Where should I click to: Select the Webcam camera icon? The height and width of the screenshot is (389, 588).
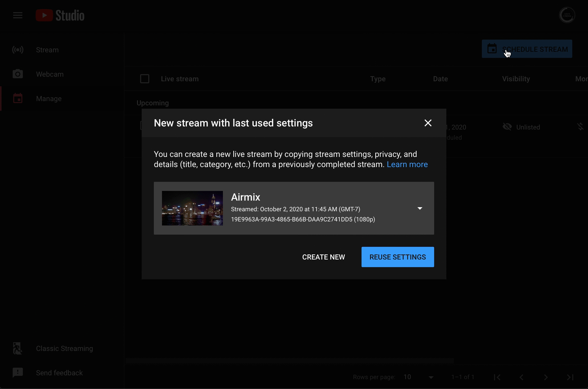(18, 74)
